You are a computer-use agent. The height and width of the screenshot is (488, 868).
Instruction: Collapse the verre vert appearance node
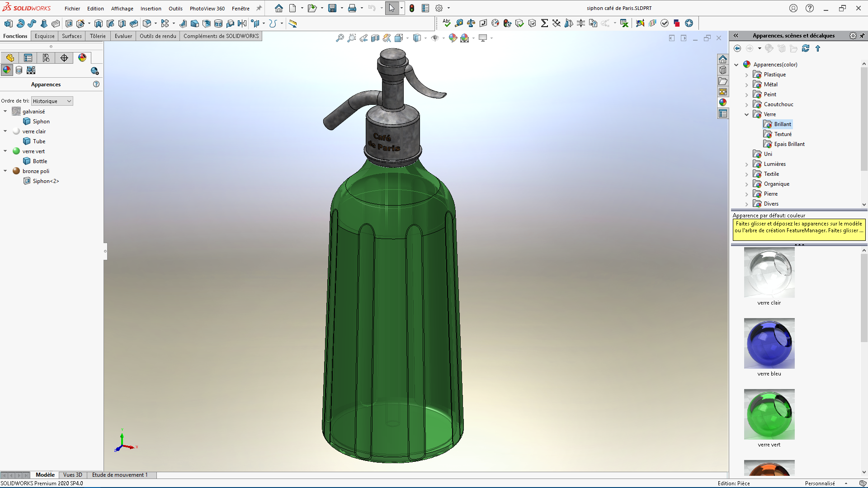(5, 151)
